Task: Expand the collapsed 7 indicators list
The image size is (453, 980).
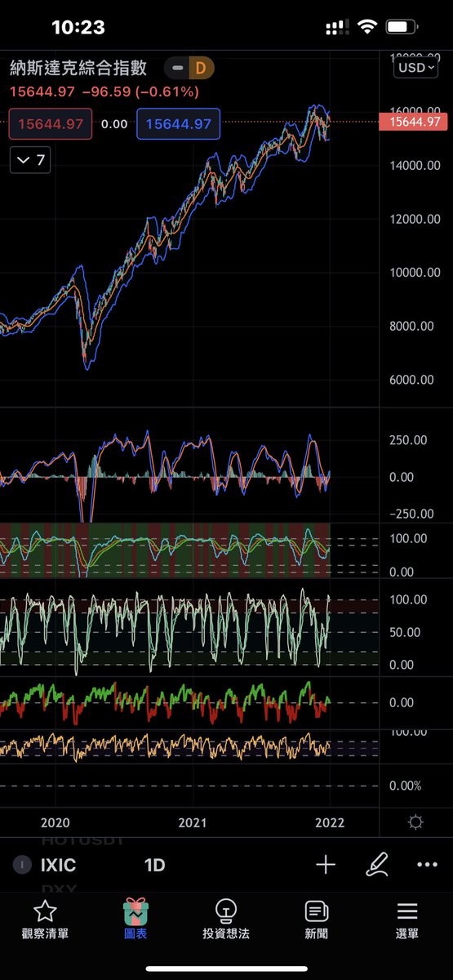Action: pyautogui.click(x=31, y=160)
